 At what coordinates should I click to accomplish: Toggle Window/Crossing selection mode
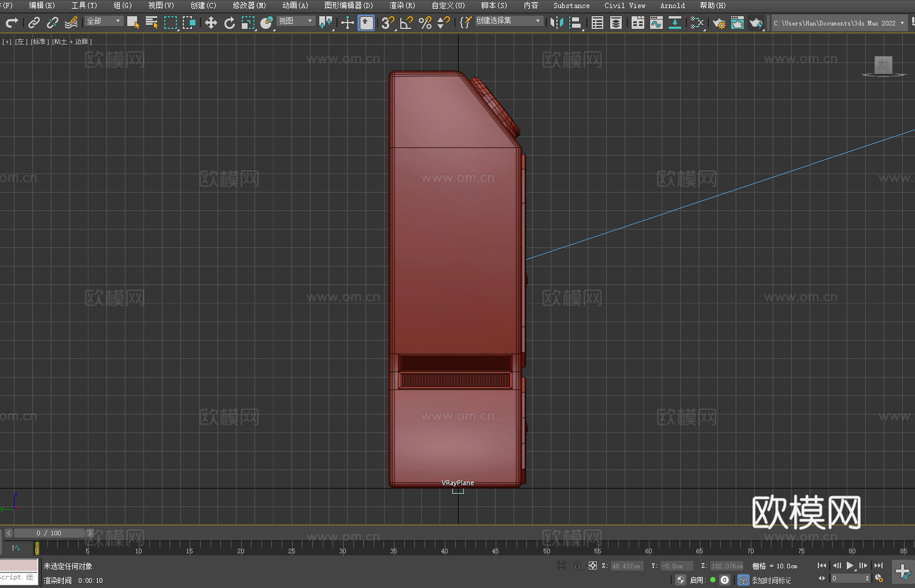coord(189,23)
